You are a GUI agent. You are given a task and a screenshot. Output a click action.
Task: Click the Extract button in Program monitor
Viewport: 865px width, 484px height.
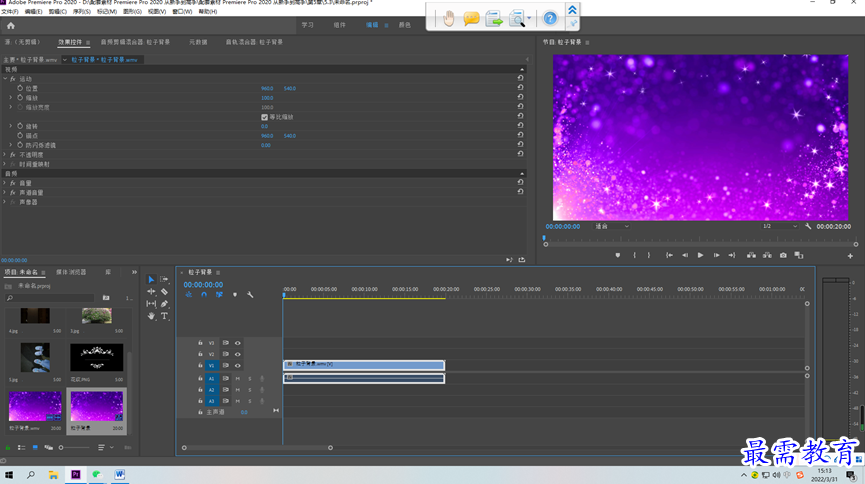pyautogui.click(x=767, y=256)
